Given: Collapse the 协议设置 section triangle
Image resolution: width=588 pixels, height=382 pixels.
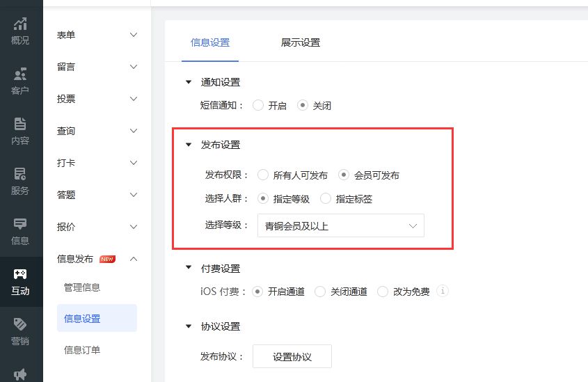Looking at the screenshot, I should tap(189, 326).
